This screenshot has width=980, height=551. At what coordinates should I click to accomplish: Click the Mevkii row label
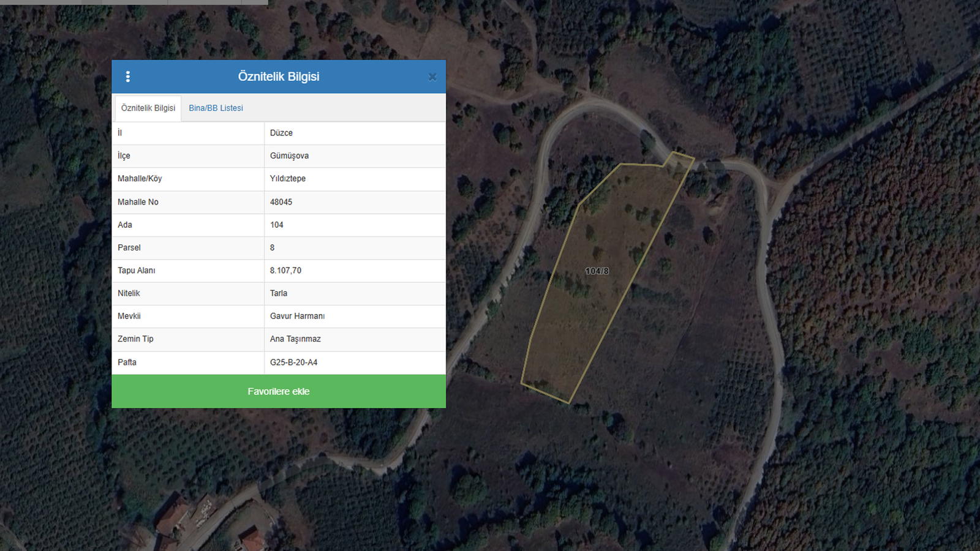129,317
